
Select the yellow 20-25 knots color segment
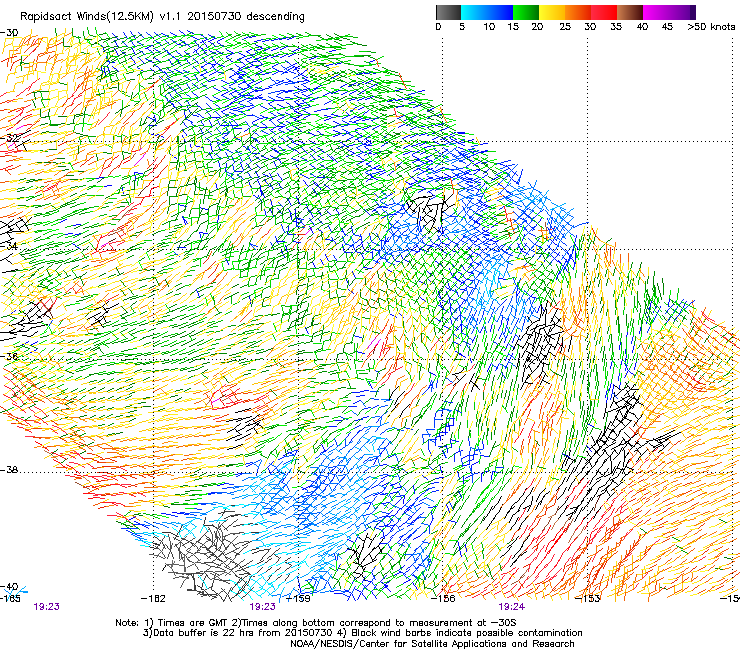(x=552, y=12)
